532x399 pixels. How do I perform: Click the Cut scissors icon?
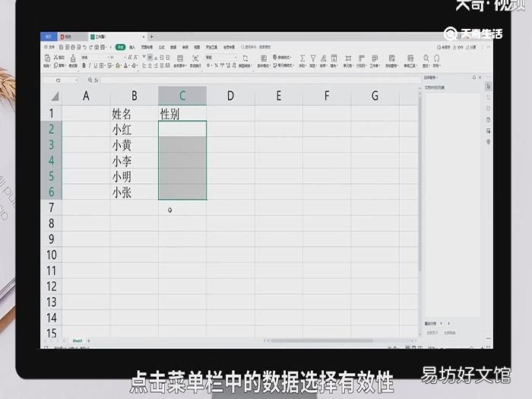(55, 57)
